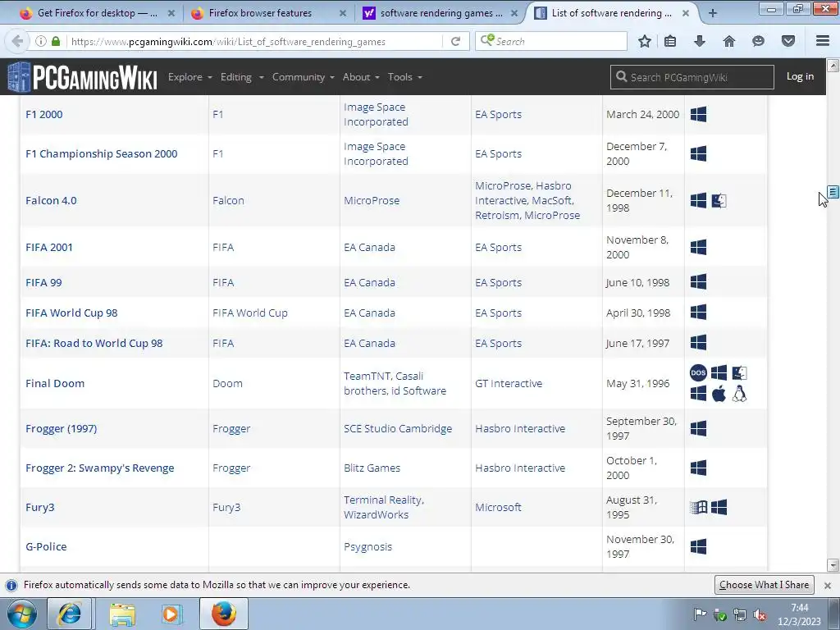Open the F1 Championship Season 2000 link
The width and height of the screenshot is (840, 630).
(x=101, y=153)
